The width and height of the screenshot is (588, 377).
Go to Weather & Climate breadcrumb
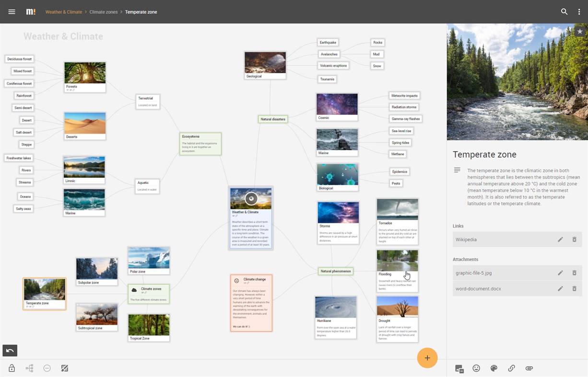click(64, 12)
